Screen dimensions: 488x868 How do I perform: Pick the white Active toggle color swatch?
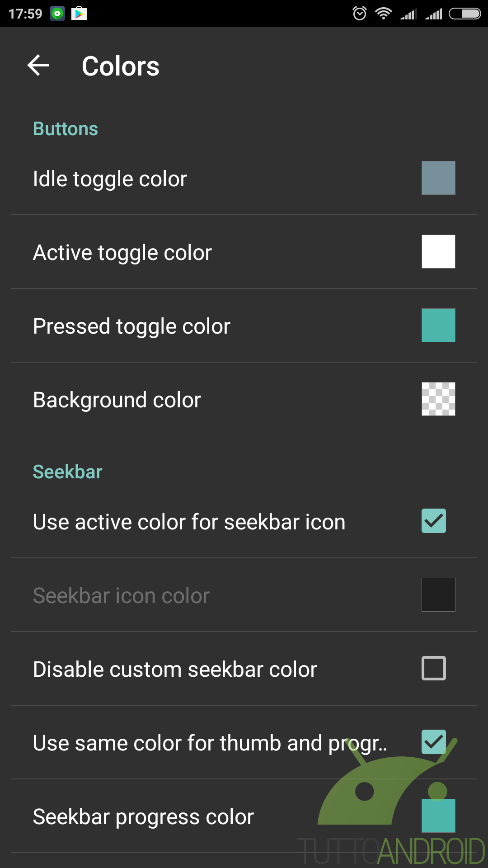click(438, 252)
